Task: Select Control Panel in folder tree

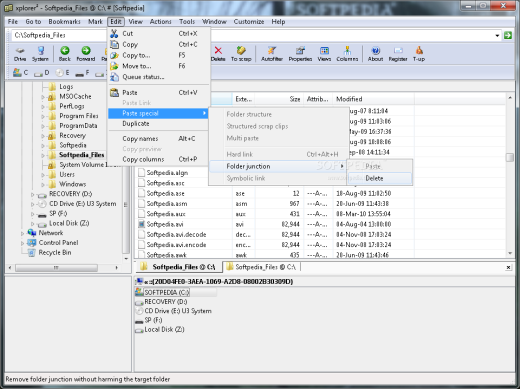Action: (x=58, y=243)
